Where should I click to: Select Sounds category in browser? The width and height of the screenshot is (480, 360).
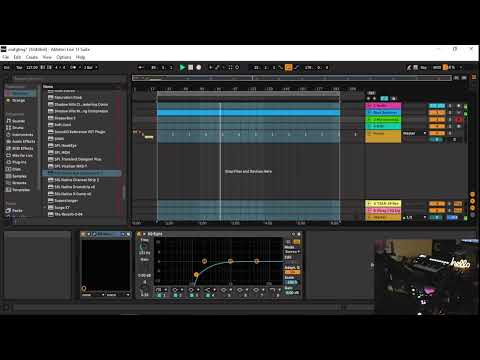point(18,121)
